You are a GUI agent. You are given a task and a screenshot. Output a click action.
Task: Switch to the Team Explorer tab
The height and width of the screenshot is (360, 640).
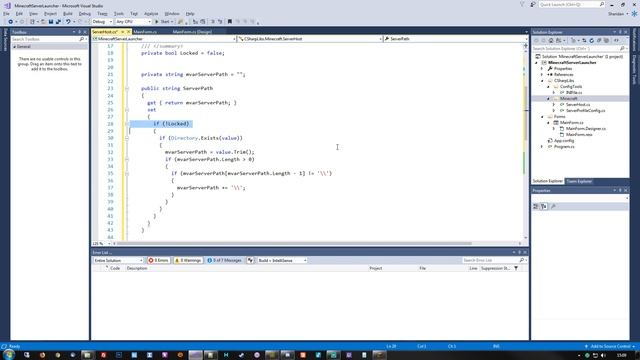coord(579,181)
